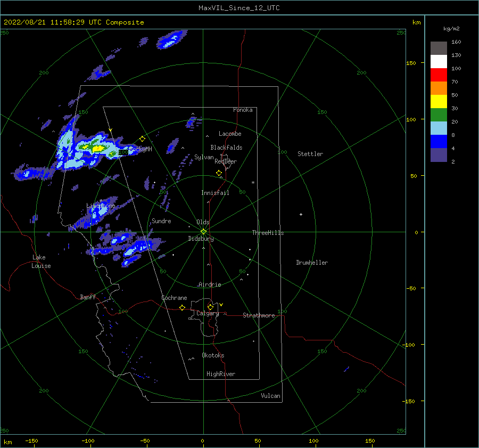
Task: Click the yellow V marker northeast of Calgary
Action: coord(221,305)
